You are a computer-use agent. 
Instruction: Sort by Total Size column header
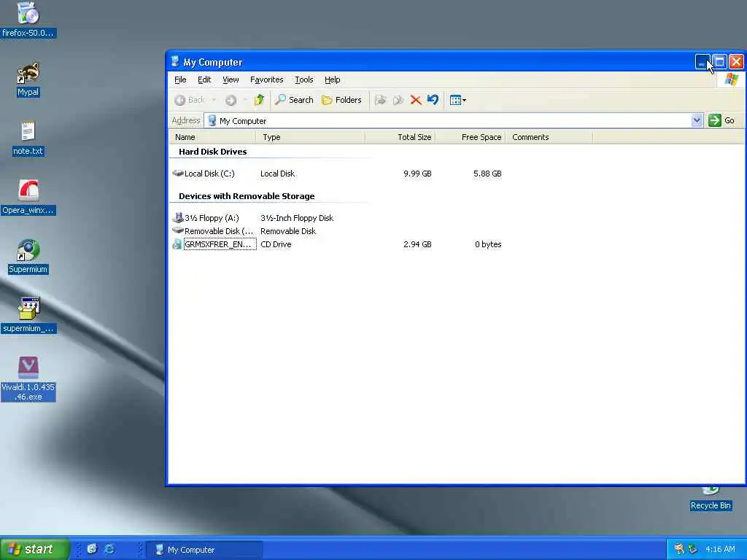point(400,137)
